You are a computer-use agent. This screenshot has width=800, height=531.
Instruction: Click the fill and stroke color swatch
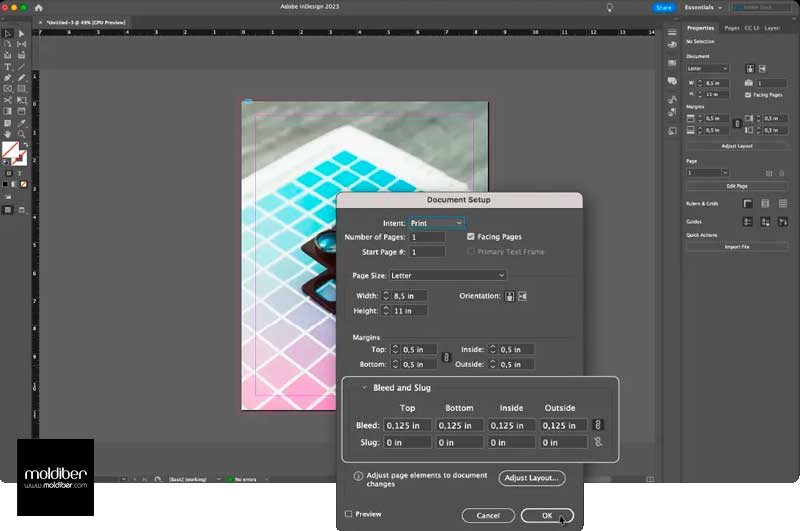[10, 151]
